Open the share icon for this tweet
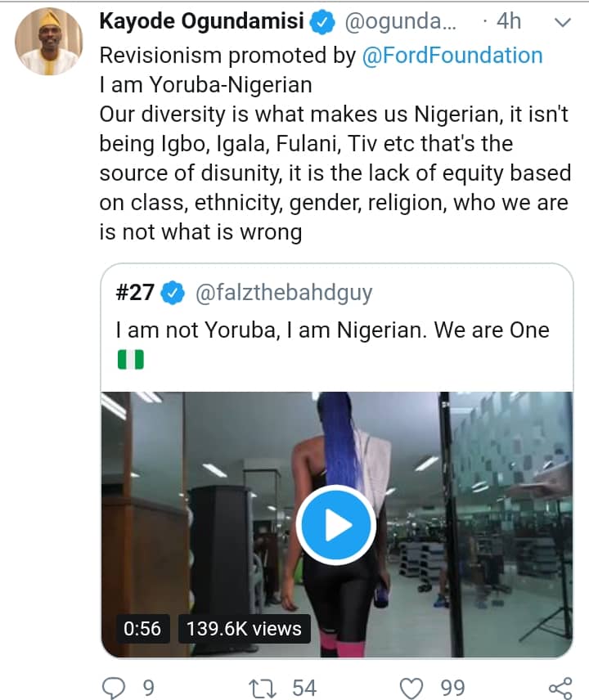The image size is (589, 700). click(x=560, y=687)
